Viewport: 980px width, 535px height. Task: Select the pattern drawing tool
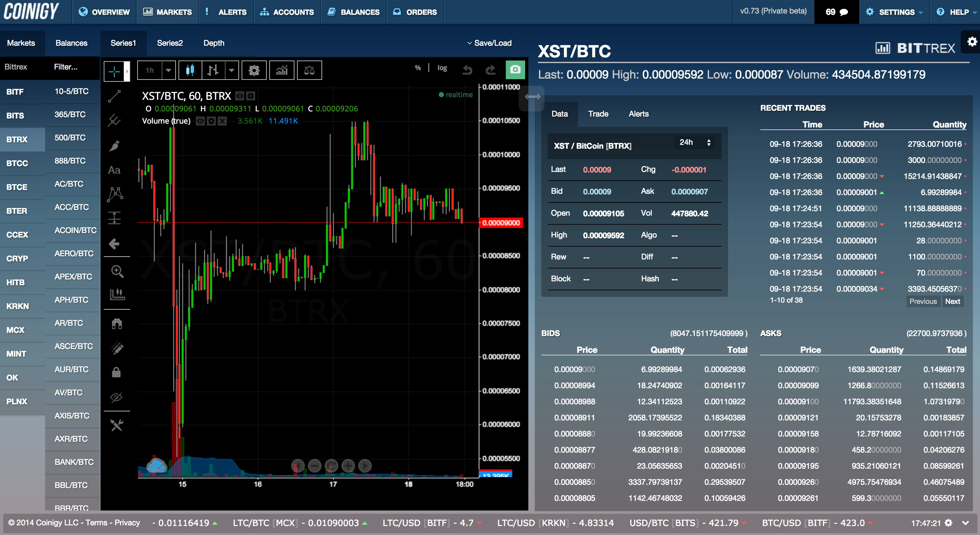click(114, 194)
